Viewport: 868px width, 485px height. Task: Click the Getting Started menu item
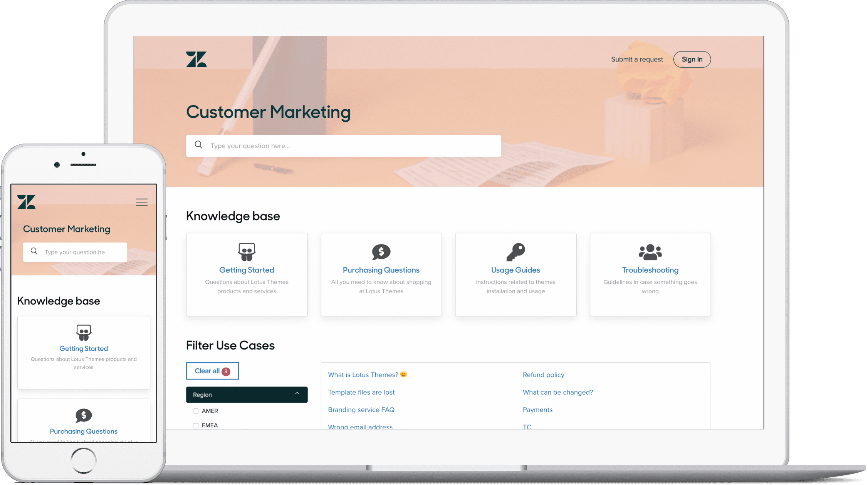pos(247,269)
